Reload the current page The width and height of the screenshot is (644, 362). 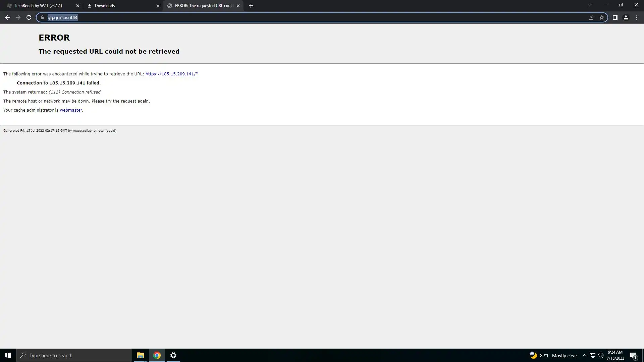[29, 17]
